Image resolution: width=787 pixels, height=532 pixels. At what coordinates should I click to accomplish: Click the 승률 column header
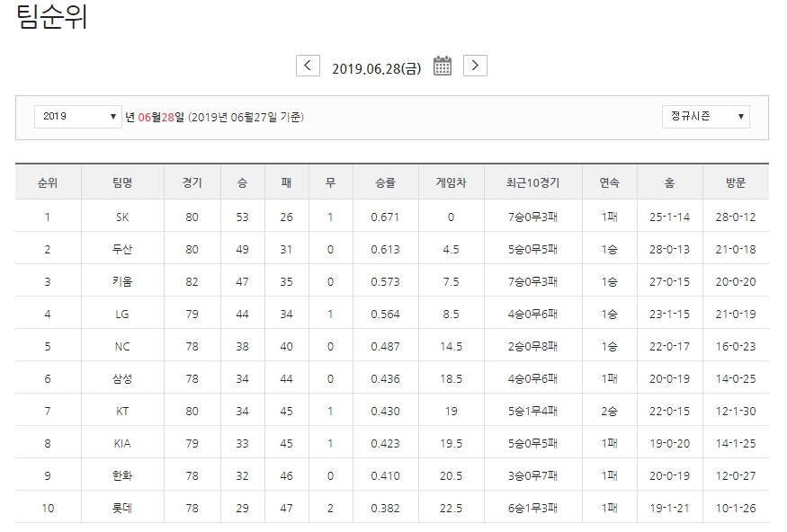pyautogui.click(x=385, y=181)
